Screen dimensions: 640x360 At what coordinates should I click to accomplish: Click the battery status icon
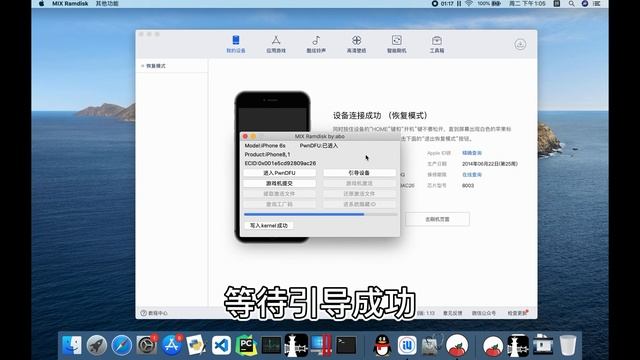[489, 4]
